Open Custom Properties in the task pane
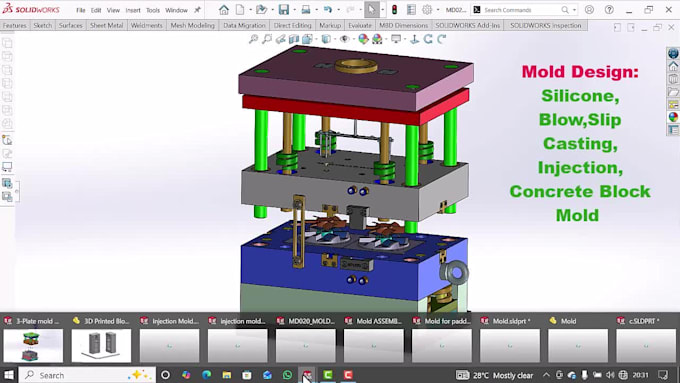Viewport: 680px width, 383px height. pos(673,129)
